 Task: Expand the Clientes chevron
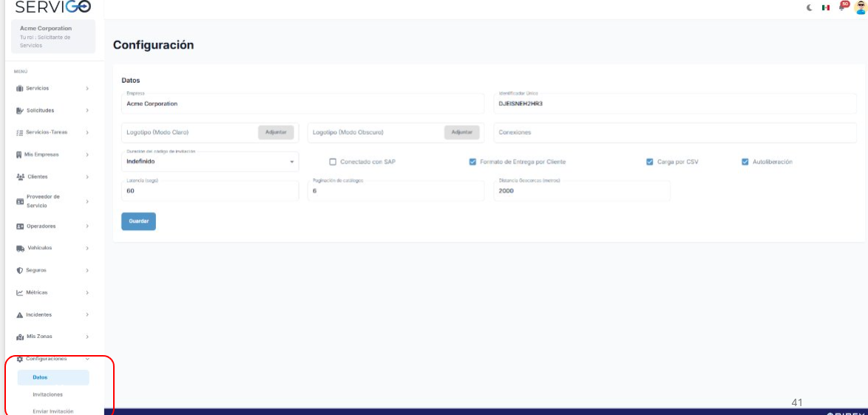(87, 177)
